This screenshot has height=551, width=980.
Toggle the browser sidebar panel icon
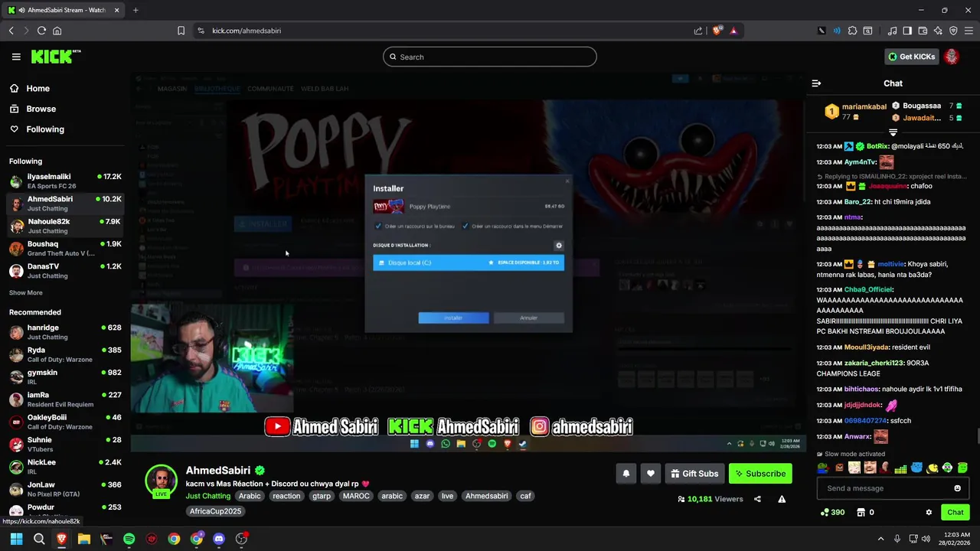tap(907, 31)
